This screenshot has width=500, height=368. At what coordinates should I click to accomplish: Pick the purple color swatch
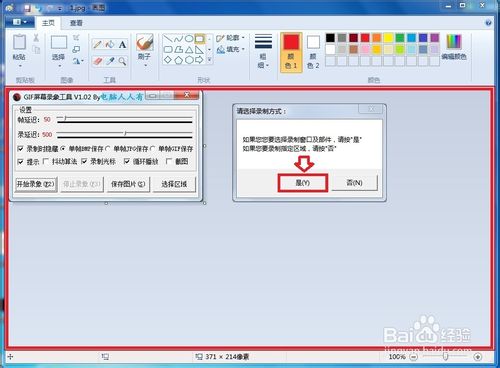[434, 38]
